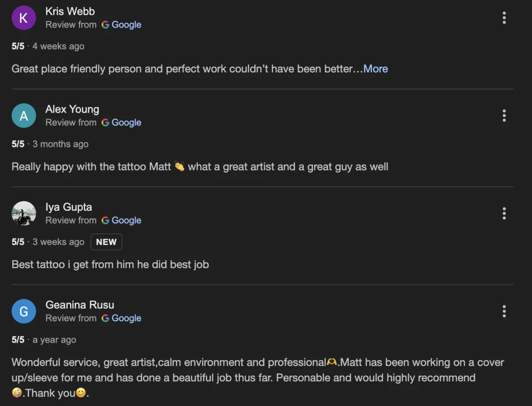This screenshot has width=532, height=406.
Task: Click Alex Young's teal A avatar
Action: click(x=23, y=116)
